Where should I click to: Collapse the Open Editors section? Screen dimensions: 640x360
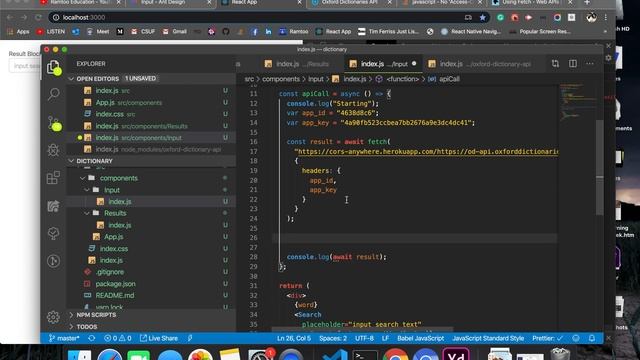point(71,78)
